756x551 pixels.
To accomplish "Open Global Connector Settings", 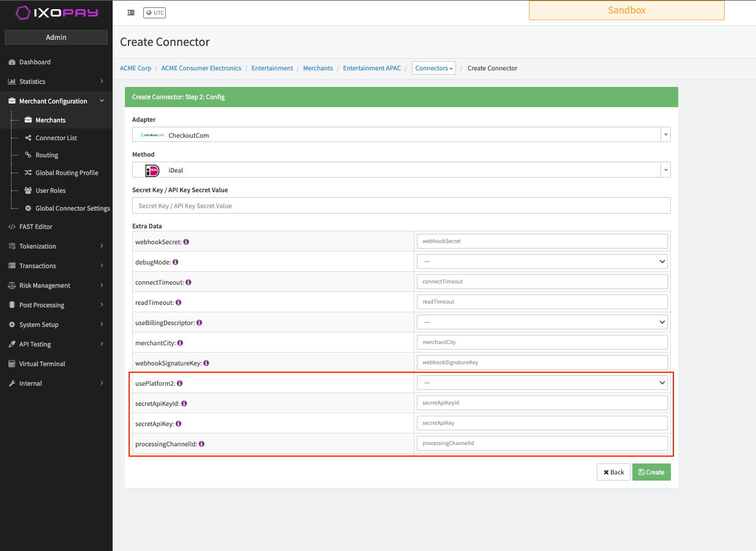I will click(x=72, y=209).
